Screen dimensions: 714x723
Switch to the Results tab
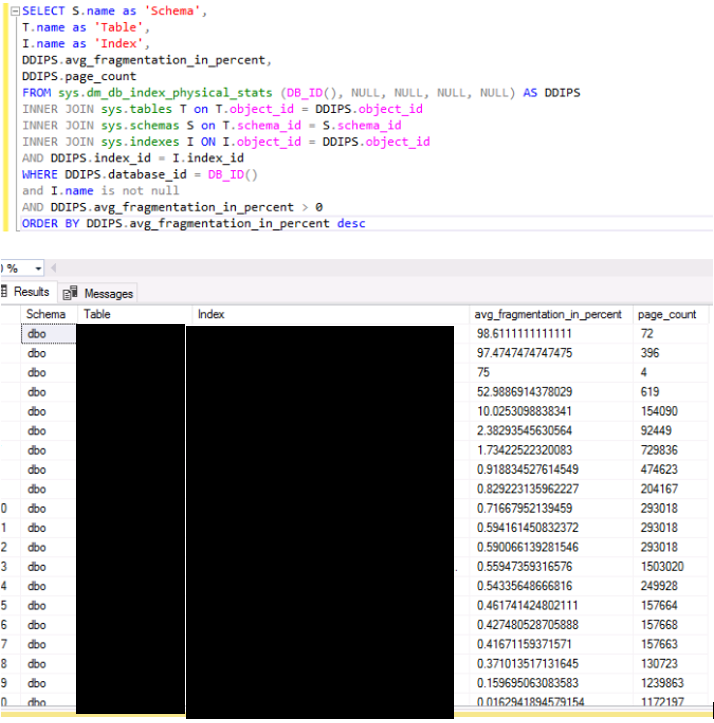28,292
